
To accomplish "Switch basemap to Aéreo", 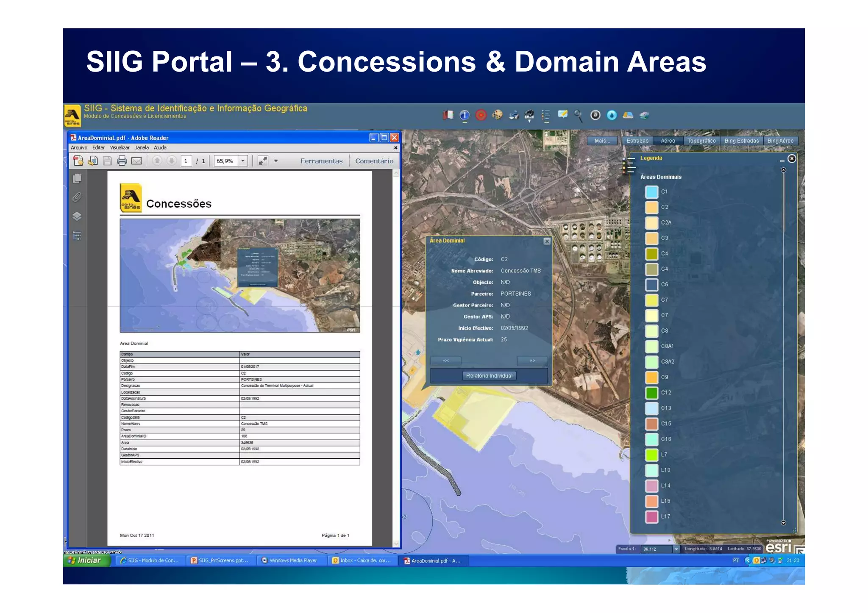I will 668,141.
